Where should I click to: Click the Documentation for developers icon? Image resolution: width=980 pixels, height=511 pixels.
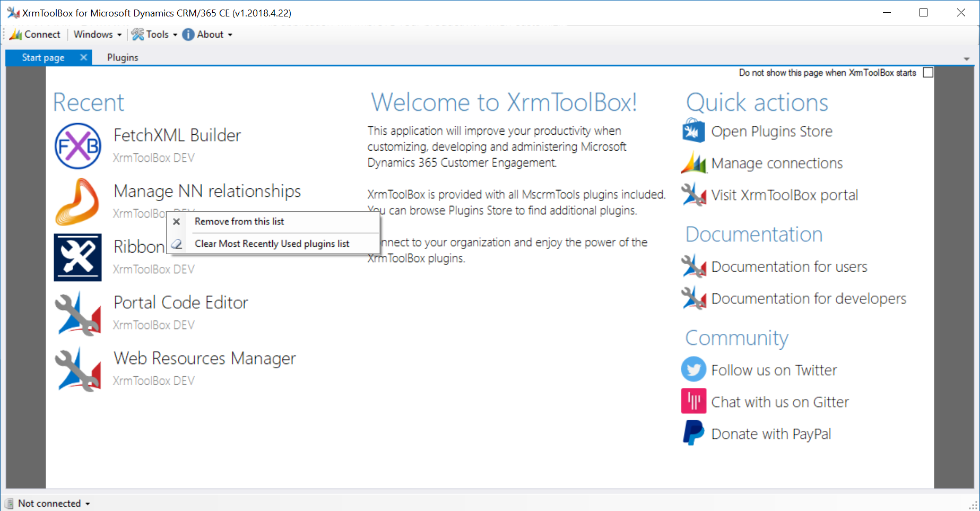click(x=693, y=298)
